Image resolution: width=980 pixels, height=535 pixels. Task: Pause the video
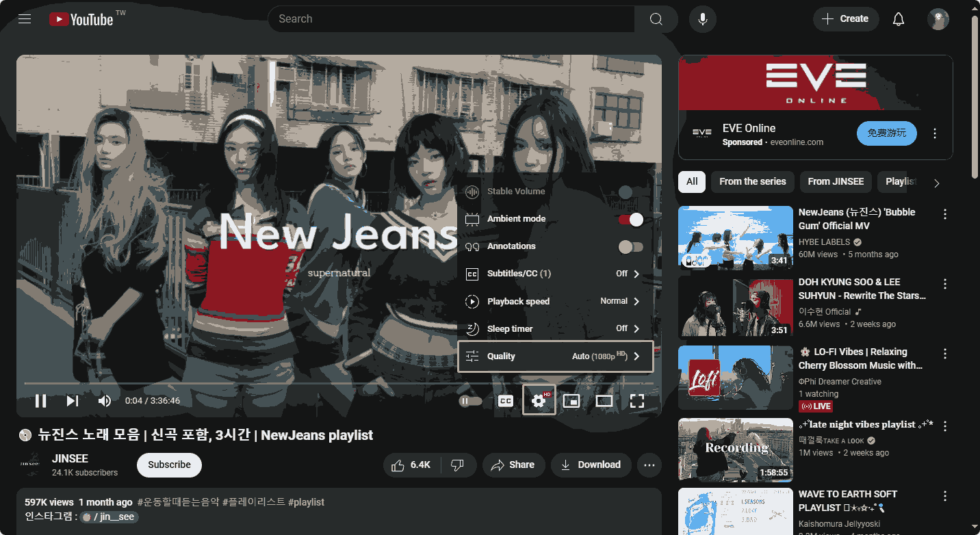[40, 401]
